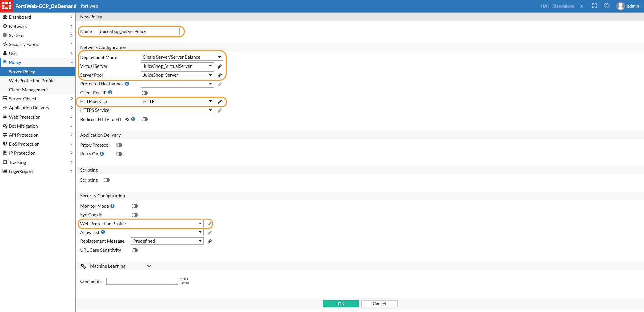This screenshot has height=312, width=644.
Task: Open the Virtual Server dropdown
Action: 177,66
